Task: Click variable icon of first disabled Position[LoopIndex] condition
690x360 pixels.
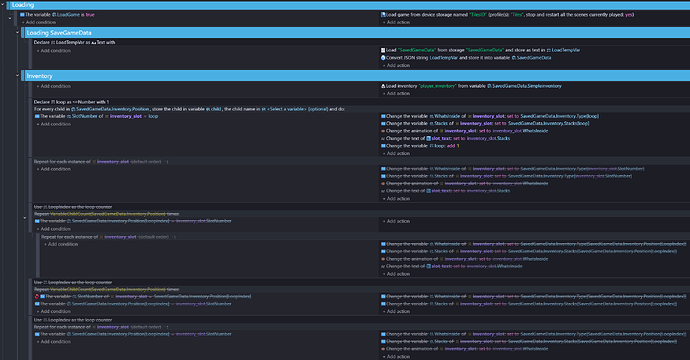Action: coord(37,221)
